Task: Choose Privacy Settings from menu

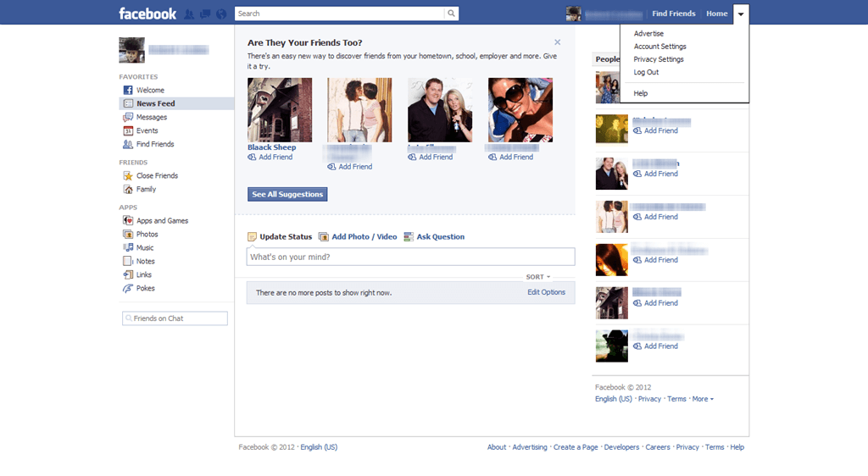Action: pos(659,59)
